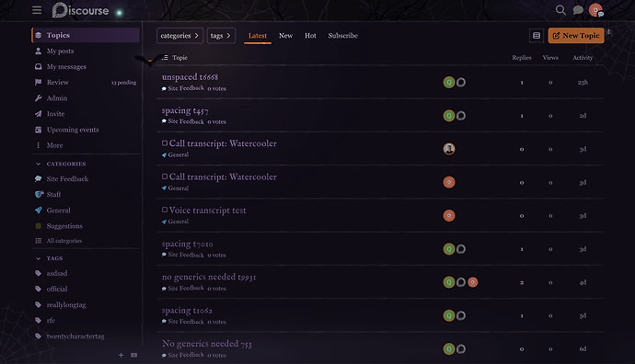Open the hamburger sidebar menu

(x=37, y=10)
